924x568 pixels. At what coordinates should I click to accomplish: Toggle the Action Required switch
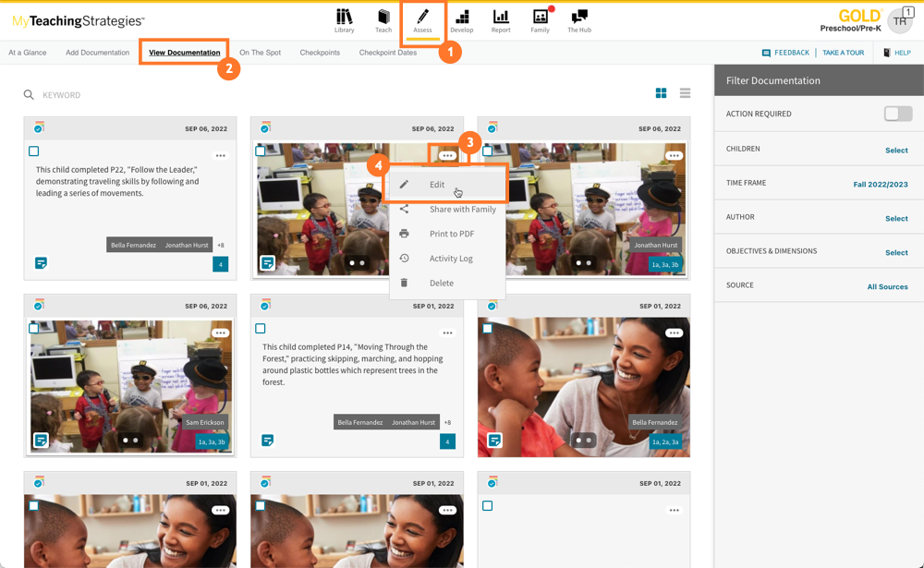click(897, 114)
